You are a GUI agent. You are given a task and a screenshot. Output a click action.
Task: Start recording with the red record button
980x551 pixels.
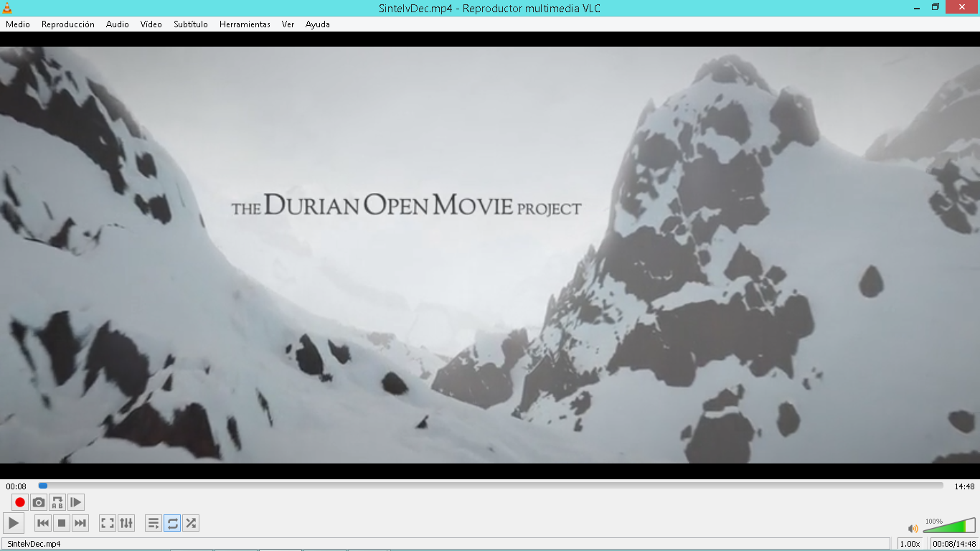tap(20, 502)
